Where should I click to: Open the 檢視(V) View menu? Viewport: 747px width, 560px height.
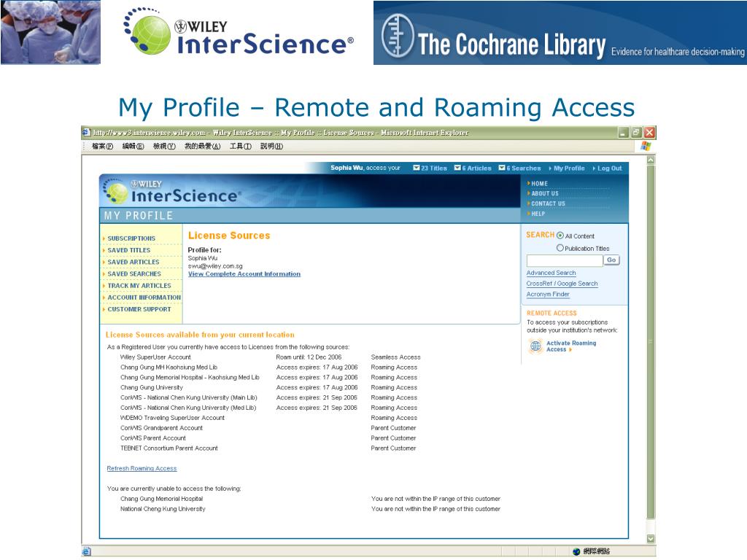(x=164, y=146)
